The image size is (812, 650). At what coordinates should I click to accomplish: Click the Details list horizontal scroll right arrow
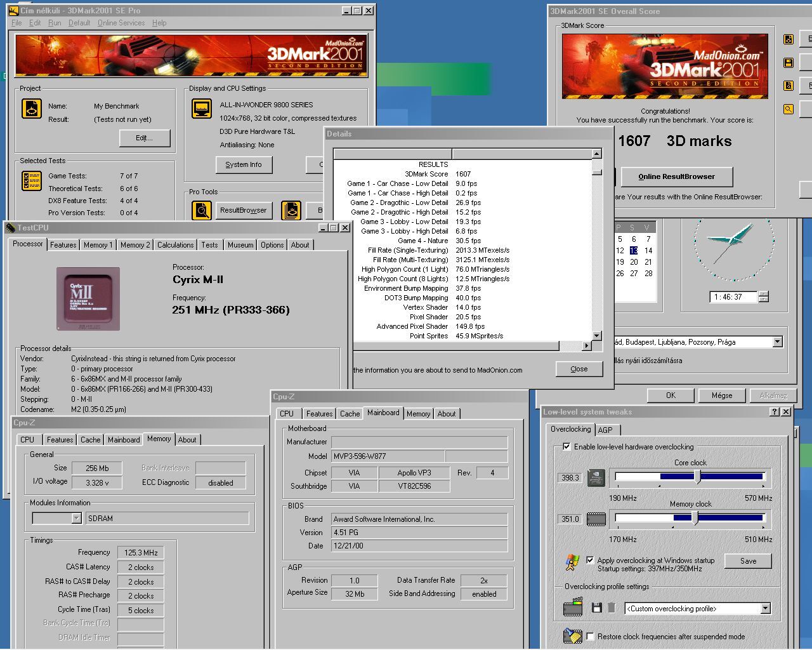586,346
